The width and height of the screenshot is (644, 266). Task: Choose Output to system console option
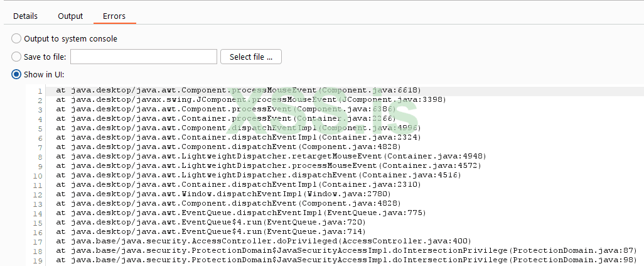click(16, 39)
